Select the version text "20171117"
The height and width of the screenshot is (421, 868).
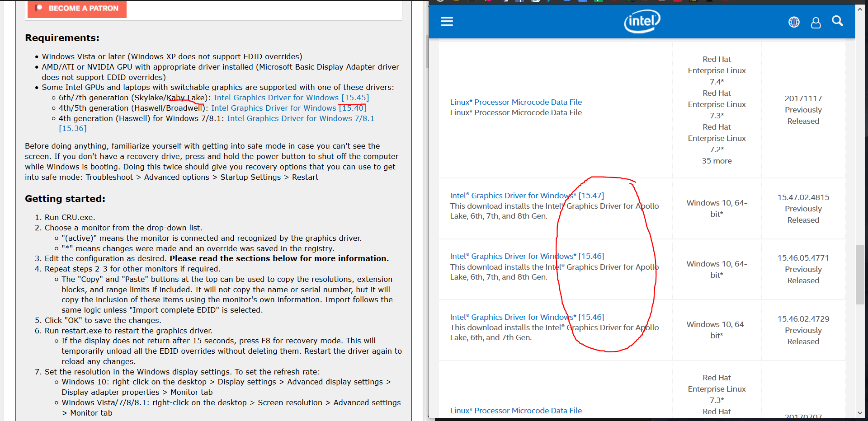click(803, 98)
